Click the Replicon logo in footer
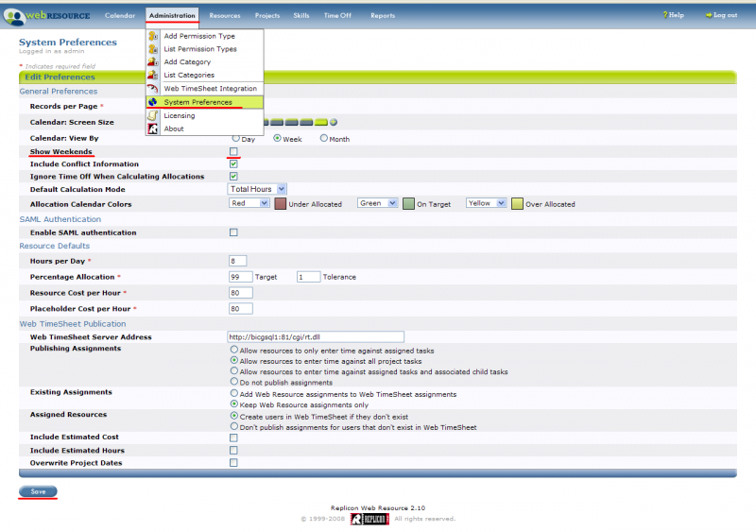The height and width of the screenshot is (532, 756). point(369,519)
